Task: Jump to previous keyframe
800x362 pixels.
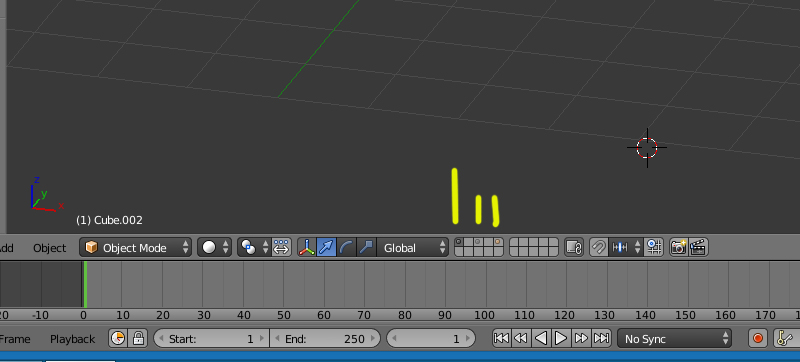Action: click(521, 338)
